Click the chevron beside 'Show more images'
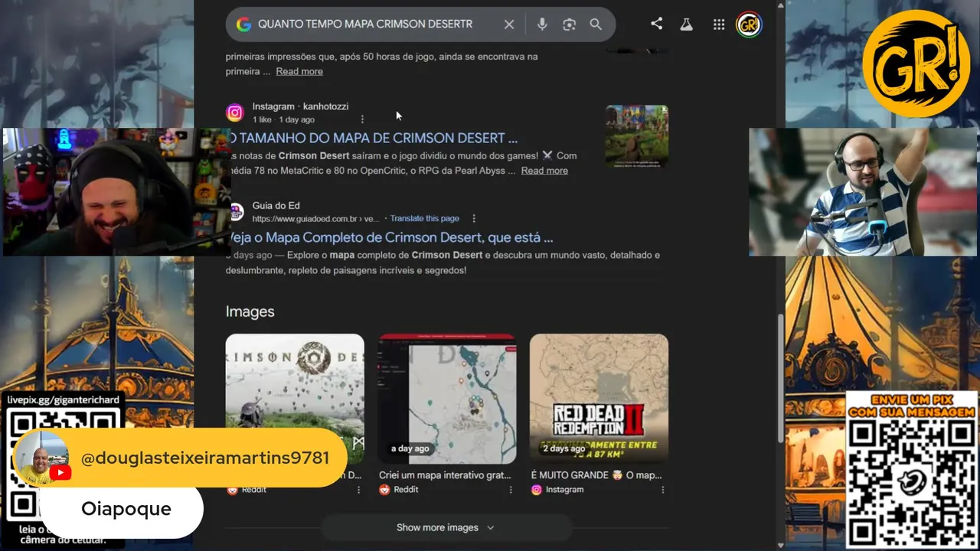Viewport: 980px width, 551px height. coord(491,527)
